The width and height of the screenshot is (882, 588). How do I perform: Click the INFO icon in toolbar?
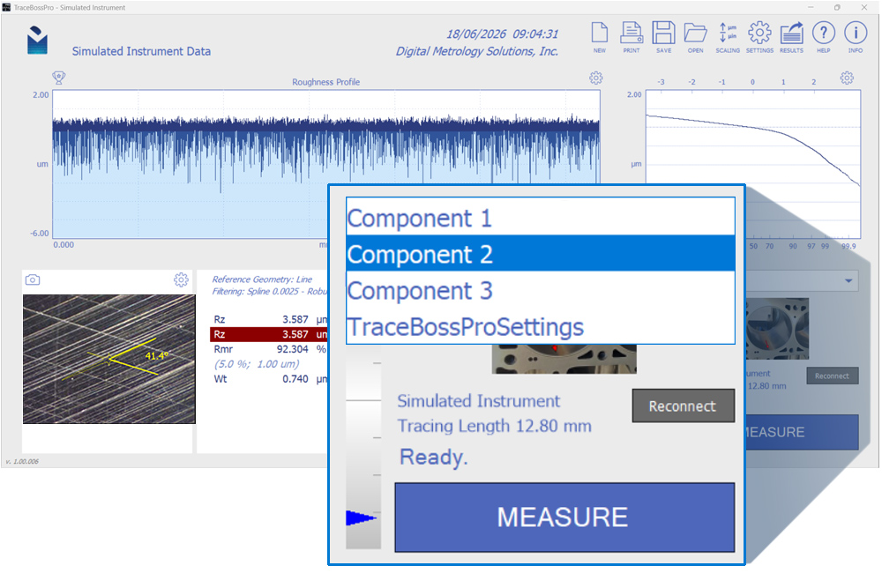[856, 33]
